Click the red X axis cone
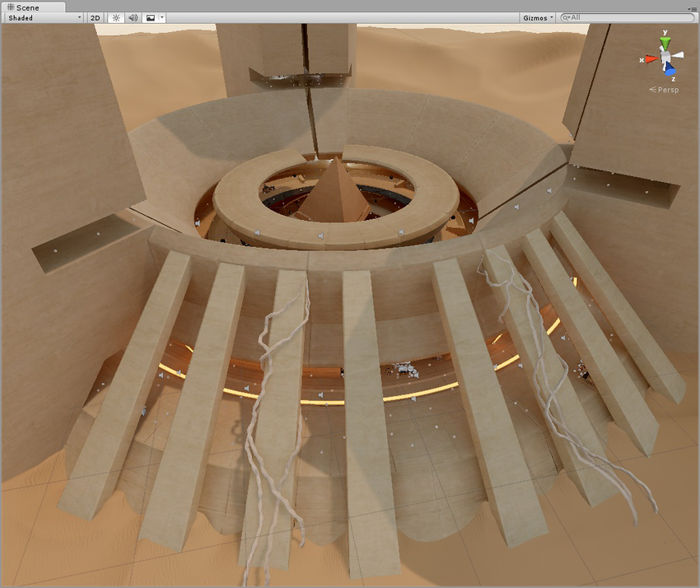700x588 pixels. [651, 59]
